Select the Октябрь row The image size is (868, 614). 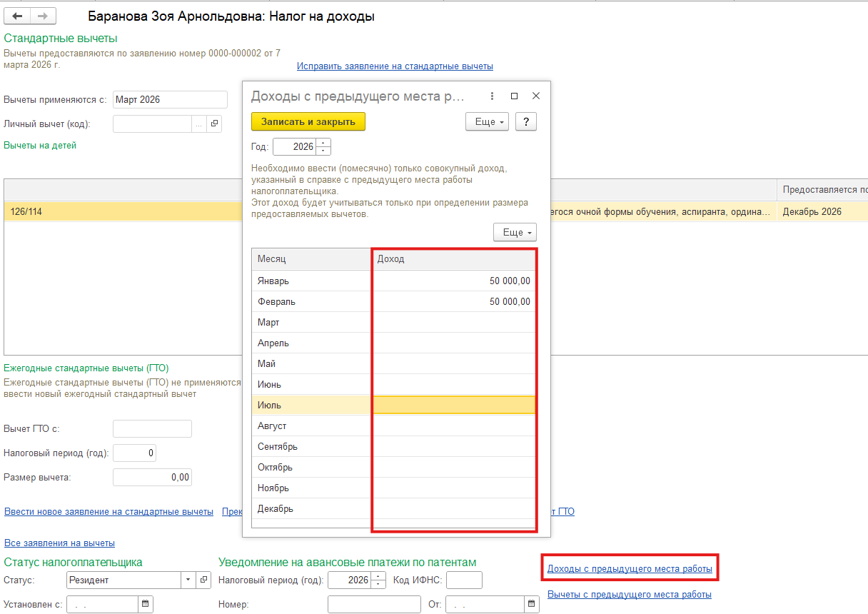tap(394, 467)
